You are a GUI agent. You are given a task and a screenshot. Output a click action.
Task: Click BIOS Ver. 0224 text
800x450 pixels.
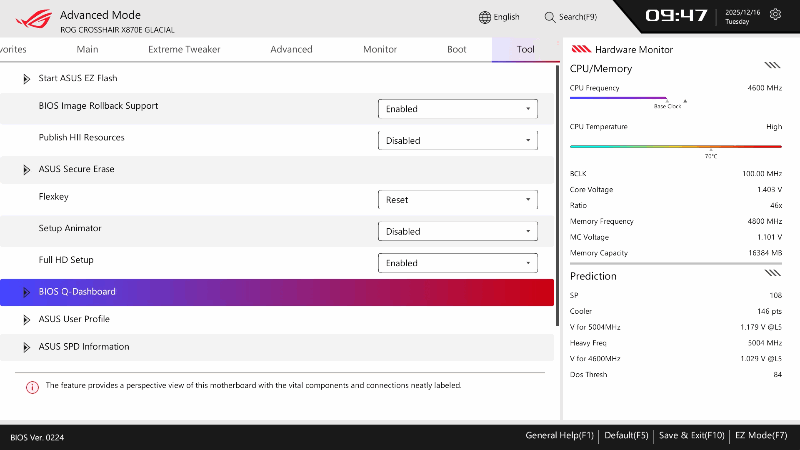[37, 437]
